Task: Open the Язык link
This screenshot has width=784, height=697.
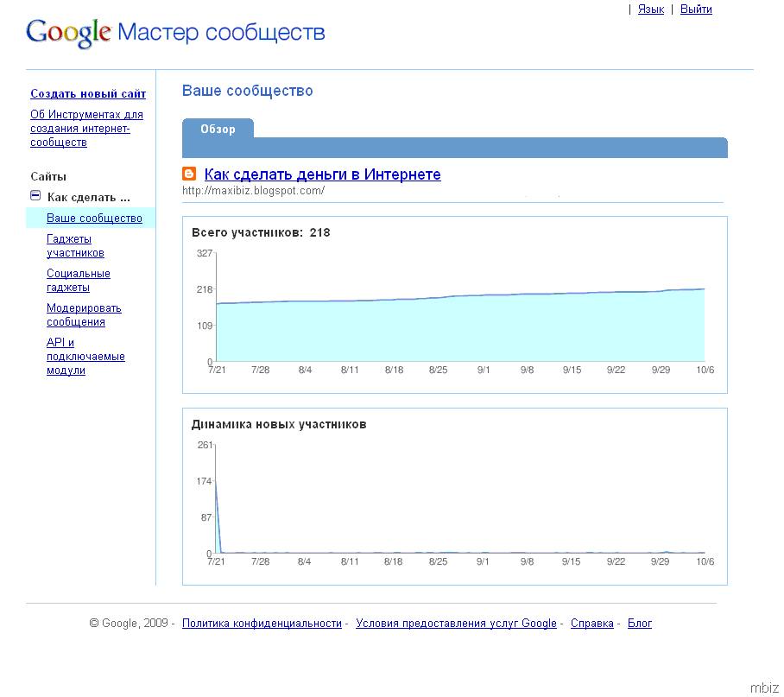Action: point(650,9)
